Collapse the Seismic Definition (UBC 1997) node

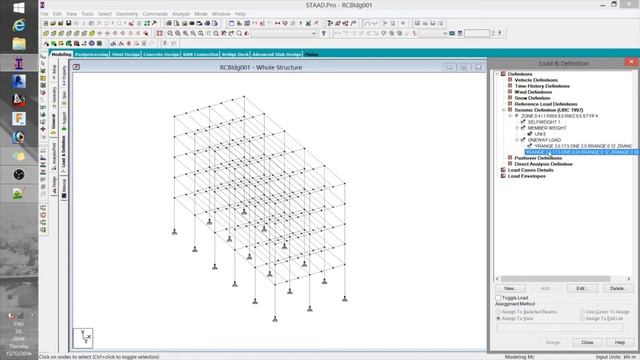tap(504, 110)
